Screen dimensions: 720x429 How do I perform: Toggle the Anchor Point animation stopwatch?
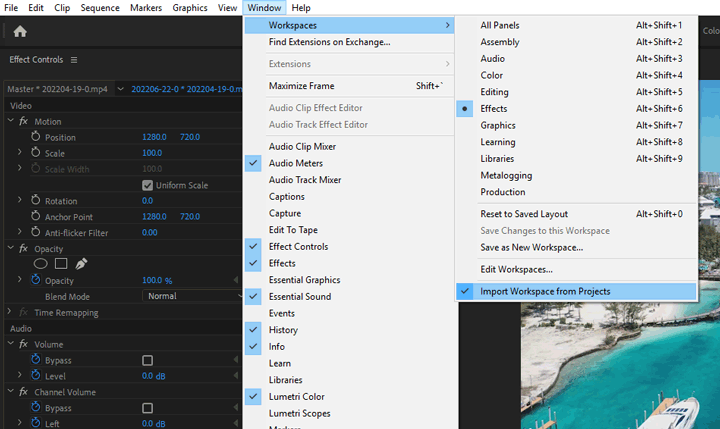coord(36,217)
